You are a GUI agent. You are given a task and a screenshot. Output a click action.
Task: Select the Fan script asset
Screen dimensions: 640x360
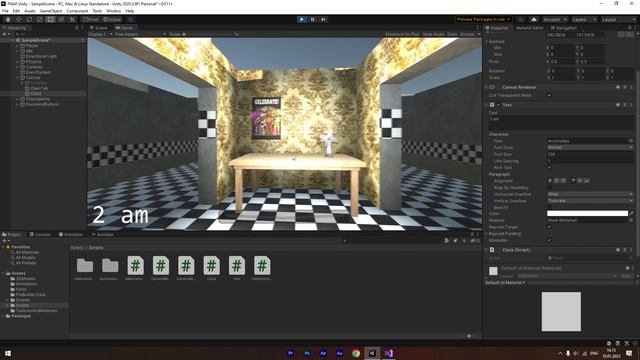[236, 268]
